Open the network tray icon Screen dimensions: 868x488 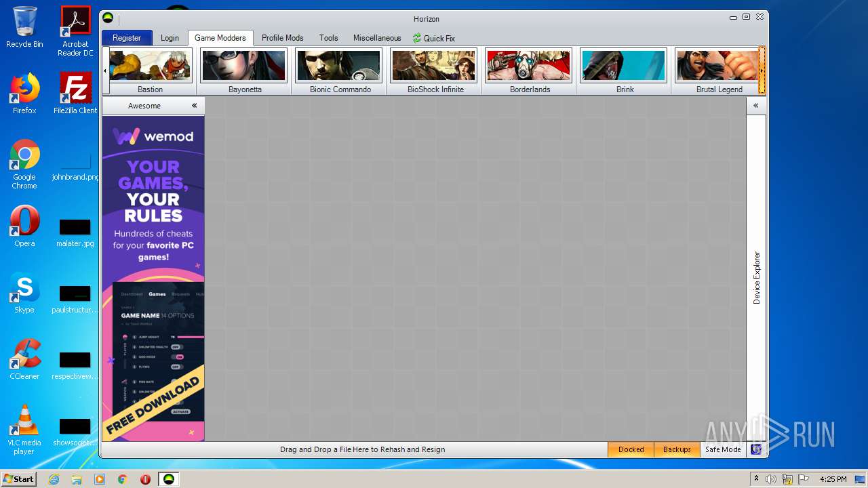click(x=787, y=479)
